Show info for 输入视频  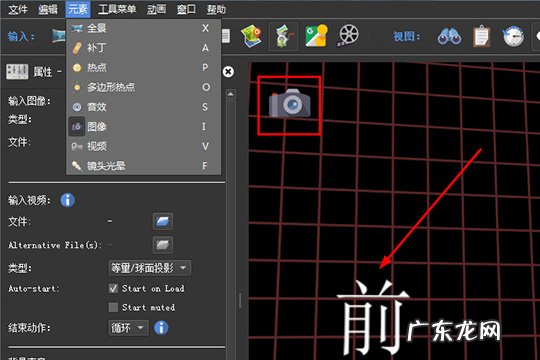68,200
